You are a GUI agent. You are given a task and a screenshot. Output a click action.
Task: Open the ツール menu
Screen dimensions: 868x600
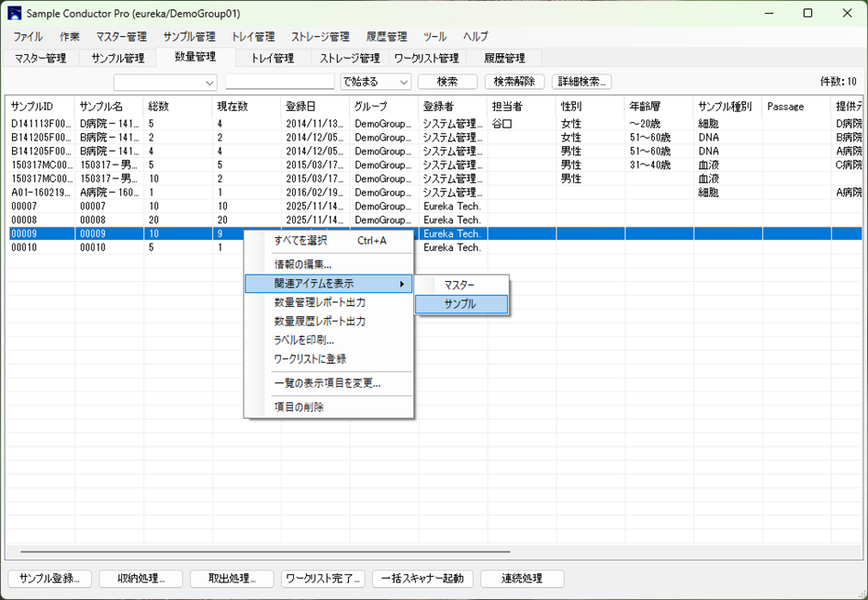[434, 37]
